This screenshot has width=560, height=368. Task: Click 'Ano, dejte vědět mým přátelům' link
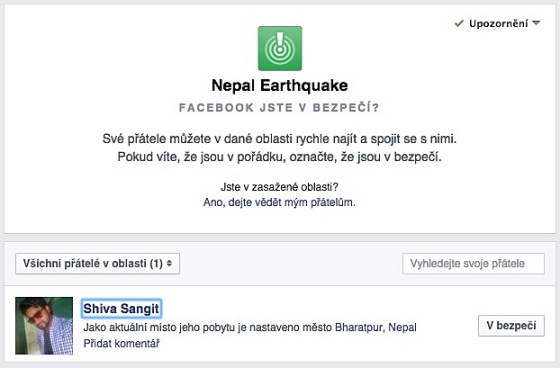(279, 202)
